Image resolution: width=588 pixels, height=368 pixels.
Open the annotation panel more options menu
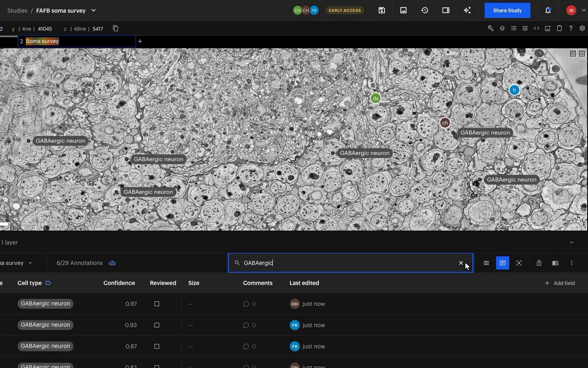point(572,263)
